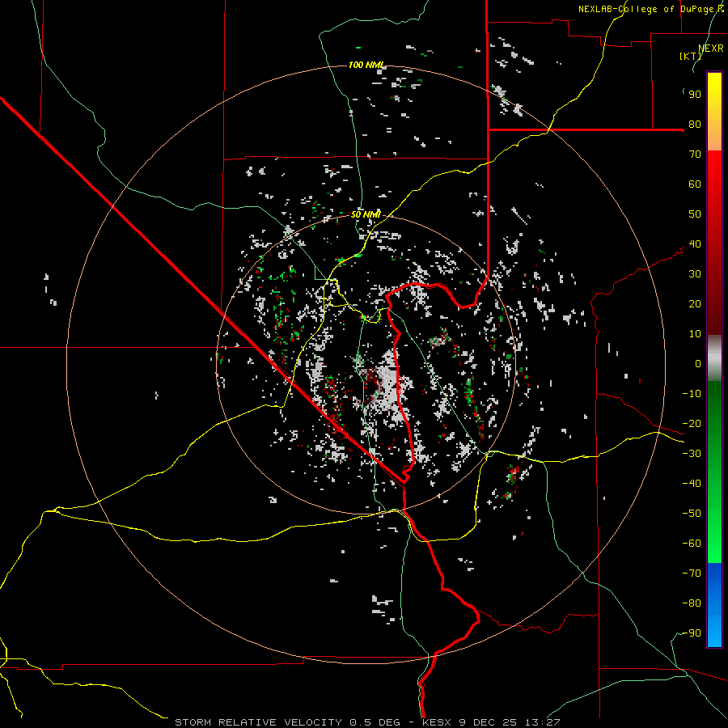Viewport: 728px width, 728px height.
Task: Click the 40 value on velocity scale
Action: pyautogui.click(x=695, y=244)
